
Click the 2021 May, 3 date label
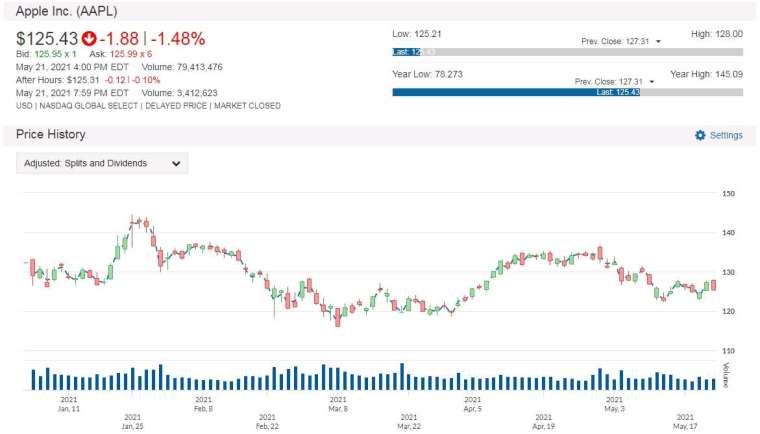(614, 404)
